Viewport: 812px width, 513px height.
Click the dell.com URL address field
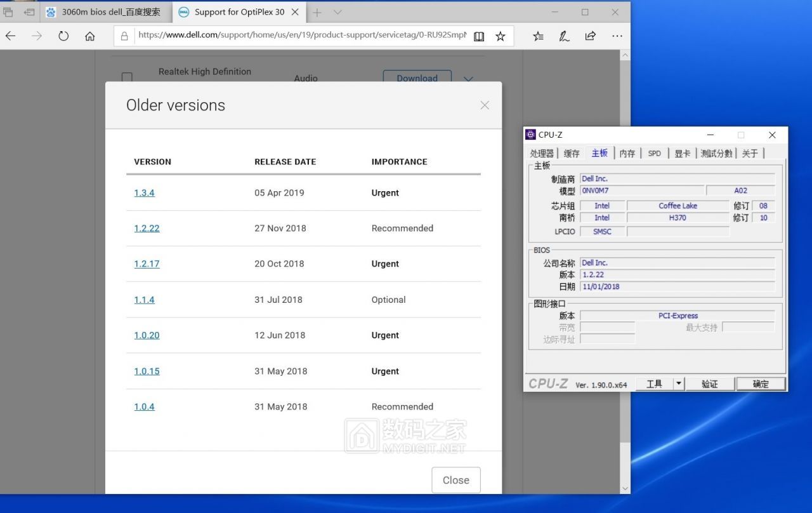tap(302, 36)
